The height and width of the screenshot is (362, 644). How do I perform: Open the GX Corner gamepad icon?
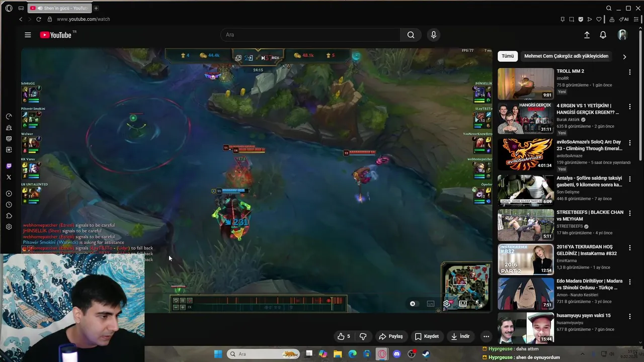point(21,8)
